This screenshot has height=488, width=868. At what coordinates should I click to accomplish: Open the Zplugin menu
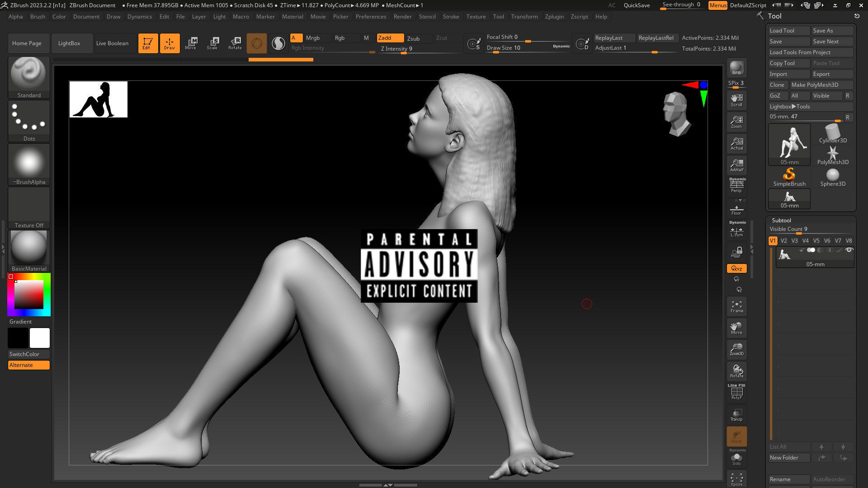coord(554,16)
